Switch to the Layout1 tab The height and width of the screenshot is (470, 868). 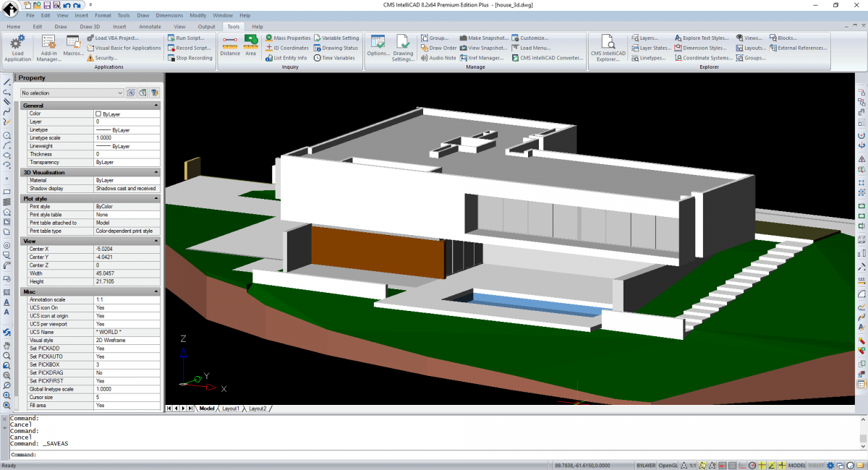pos(230,408)
